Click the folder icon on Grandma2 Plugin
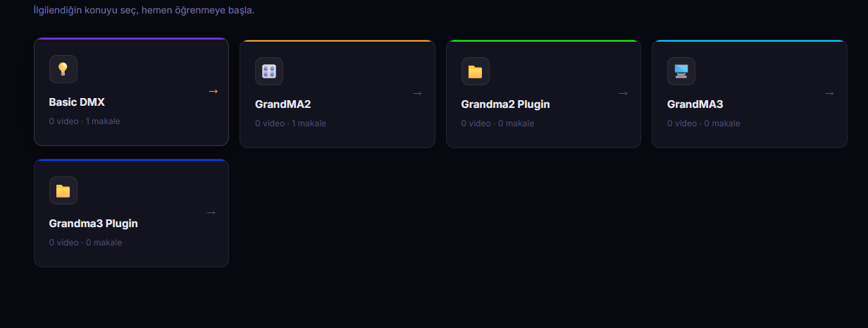The width and height of the screenshot is (868, 328). pyautogui.click(x=476, y=71)
